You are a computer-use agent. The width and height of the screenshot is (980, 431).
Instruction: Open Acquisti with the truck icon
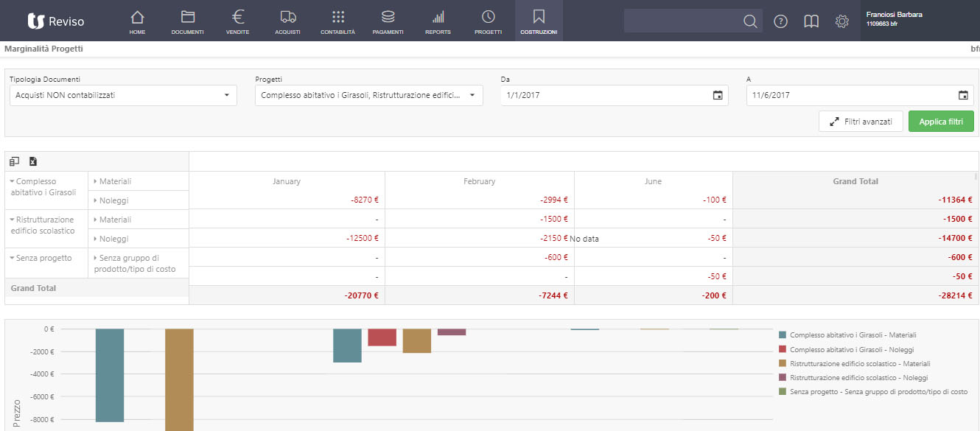click(x=287, y=21)
